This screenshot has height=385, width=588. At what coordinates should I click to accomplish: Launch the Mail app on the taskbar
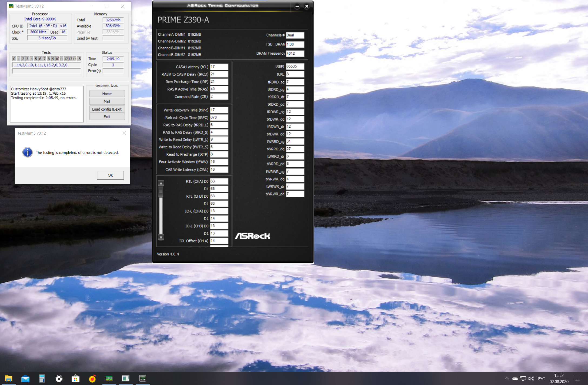click(x=25, y=379)
